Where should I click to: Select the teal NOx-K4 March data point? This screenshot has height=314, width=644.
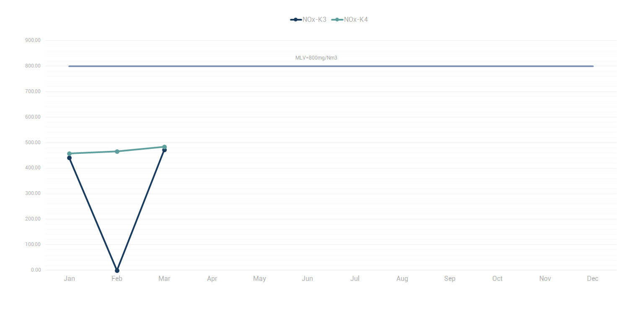tap(164, 147)
